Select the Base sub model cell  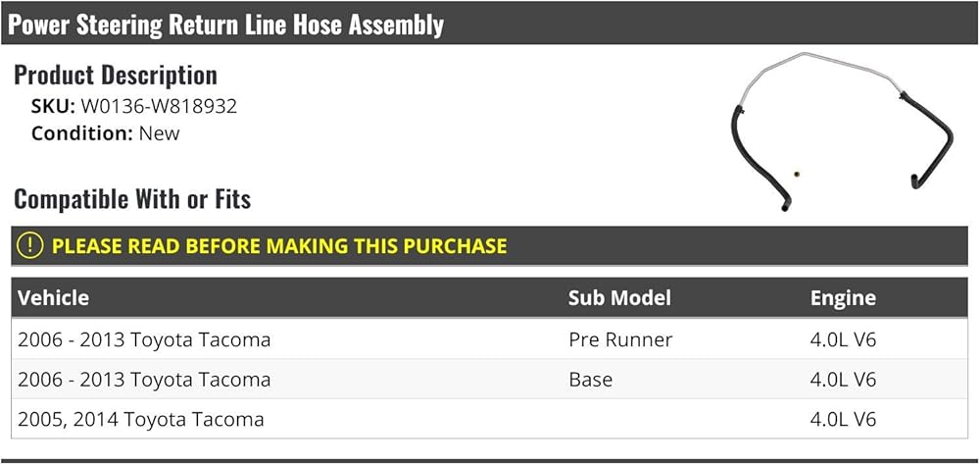pyautogui.click(x=590, y=380)
